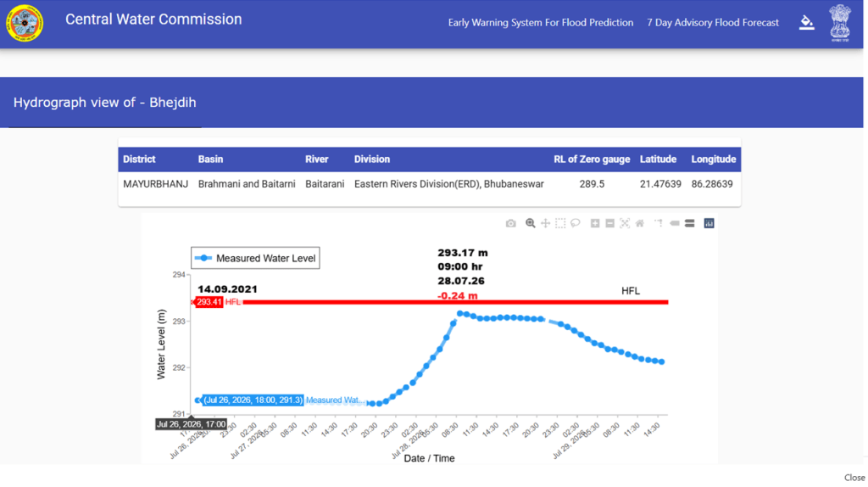Choose the Lasso Select tool

(x=576, y=223)
